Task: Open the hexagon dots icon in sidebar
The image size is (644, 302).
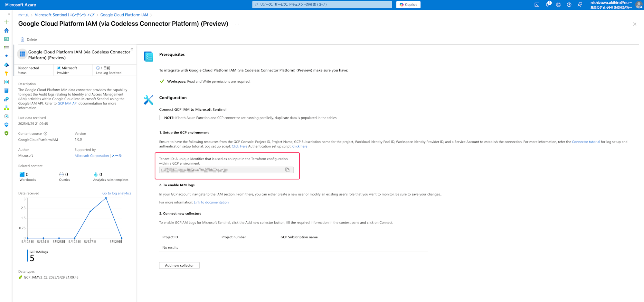Action: coord(6,116)
